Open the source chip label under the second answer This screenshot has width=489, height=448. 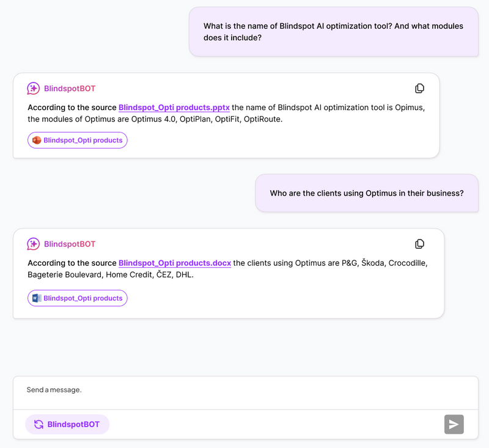click(x=83, y=298)
